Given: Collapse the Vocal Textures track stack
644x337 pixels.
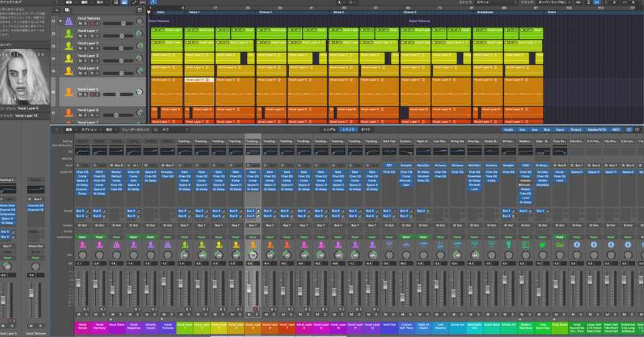Looking at the screenshot, I should point(60,21).
